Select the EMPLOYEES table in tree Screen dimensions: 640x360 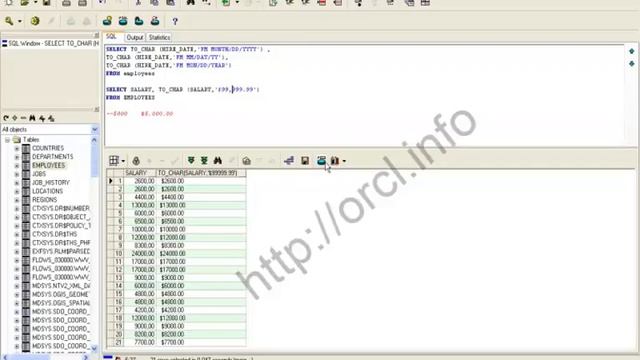[48, 165]
